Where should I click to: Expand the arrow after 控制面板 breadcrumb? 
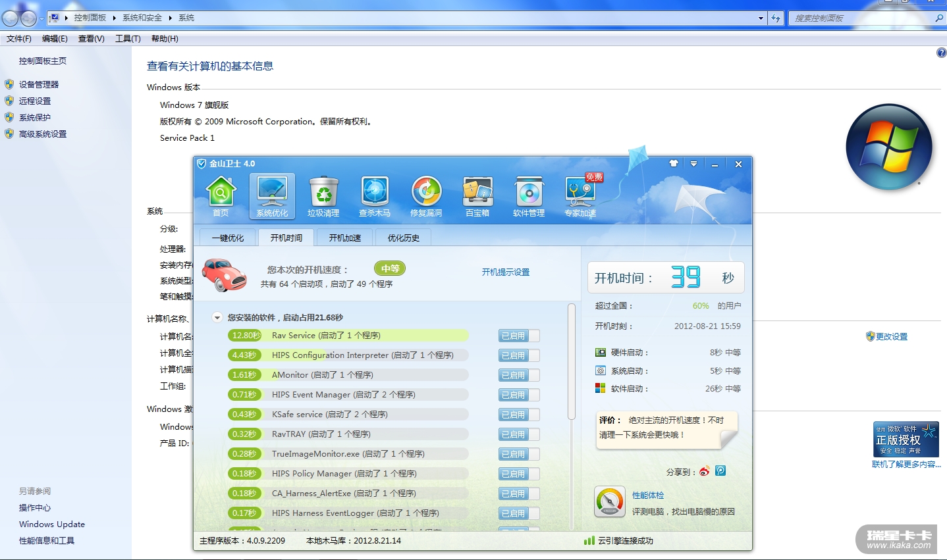click(114, 18)
